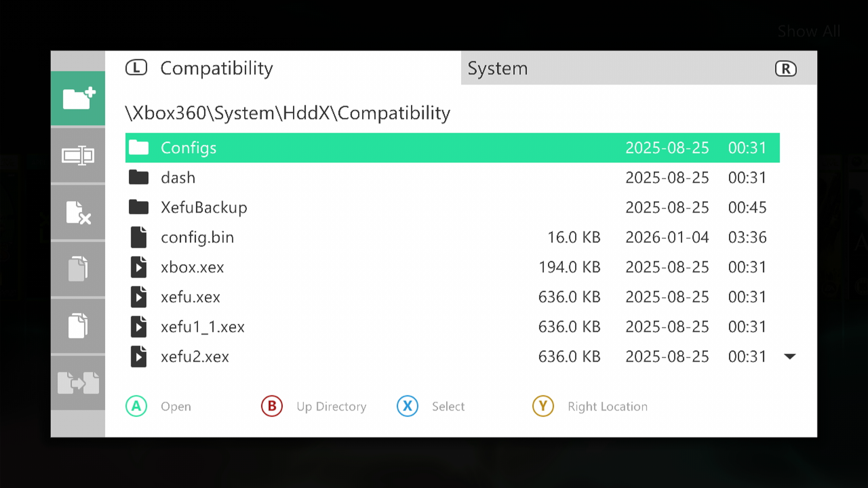Select the config.bin file row
This screenshot has width=868, height=488.
pos(197,237)
